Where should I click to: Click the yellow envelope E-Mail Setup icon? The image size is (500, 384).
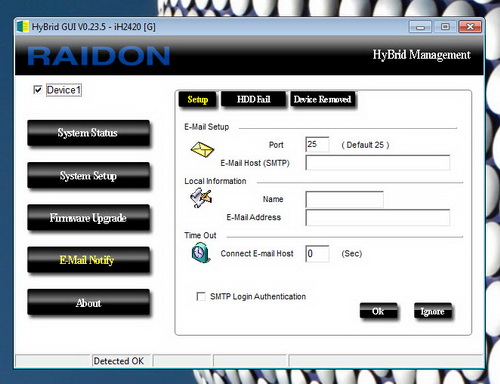pos(202,150)
